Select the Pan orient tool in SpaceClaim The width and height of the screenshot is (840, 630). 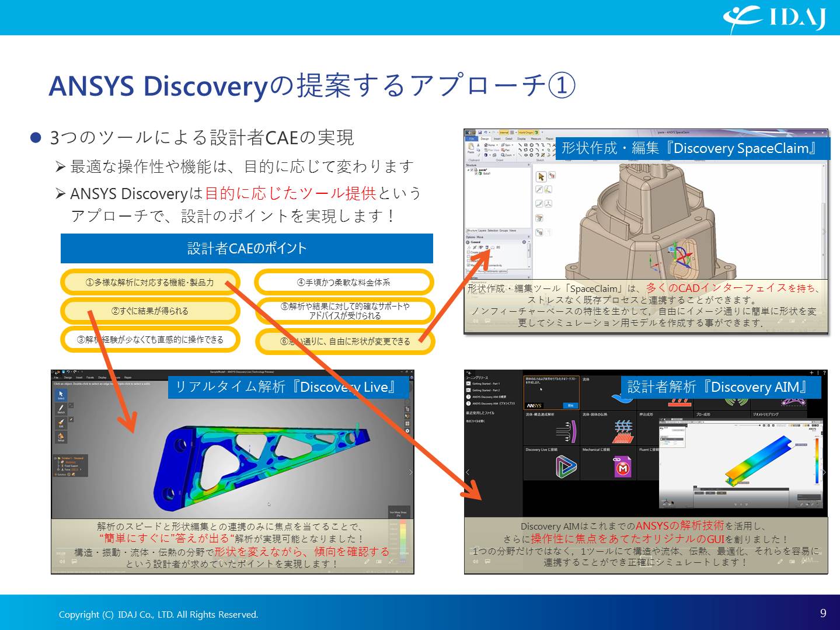(506, 150)
